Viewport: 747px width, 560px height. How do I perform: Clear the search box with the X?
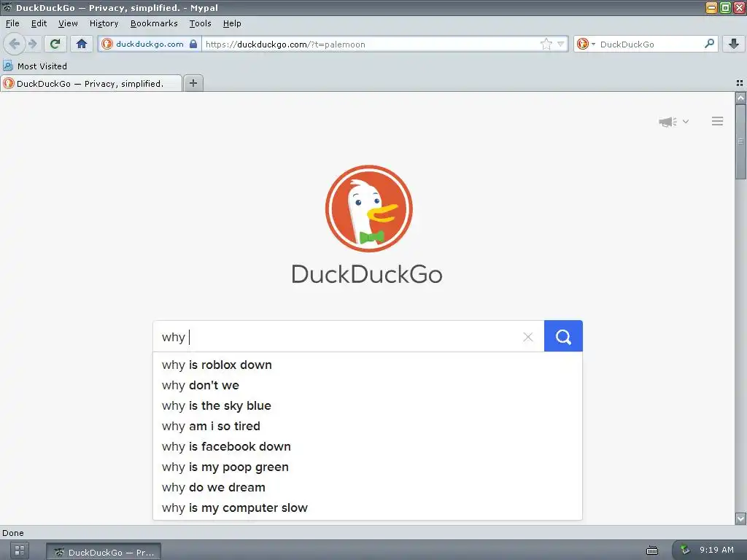tap(528, 337)
